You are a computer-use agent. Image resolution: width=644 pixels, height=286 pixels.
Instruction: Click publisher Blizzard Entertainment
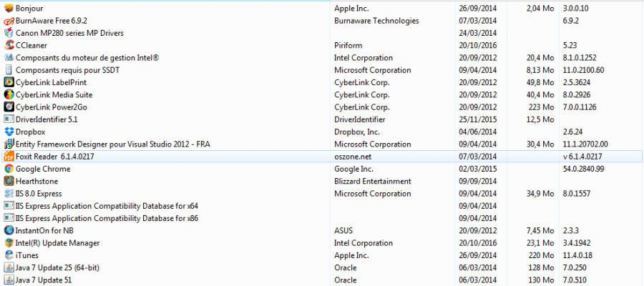coord(373,181)
